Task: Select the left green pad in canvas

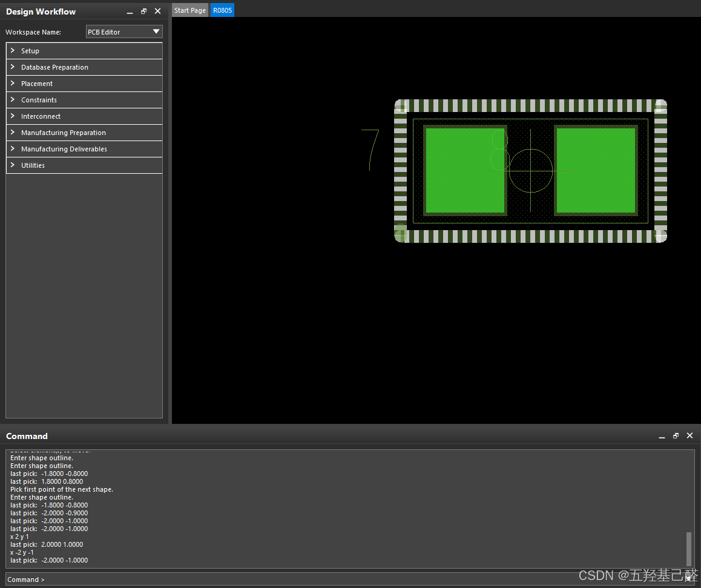Action: [465, 170]
